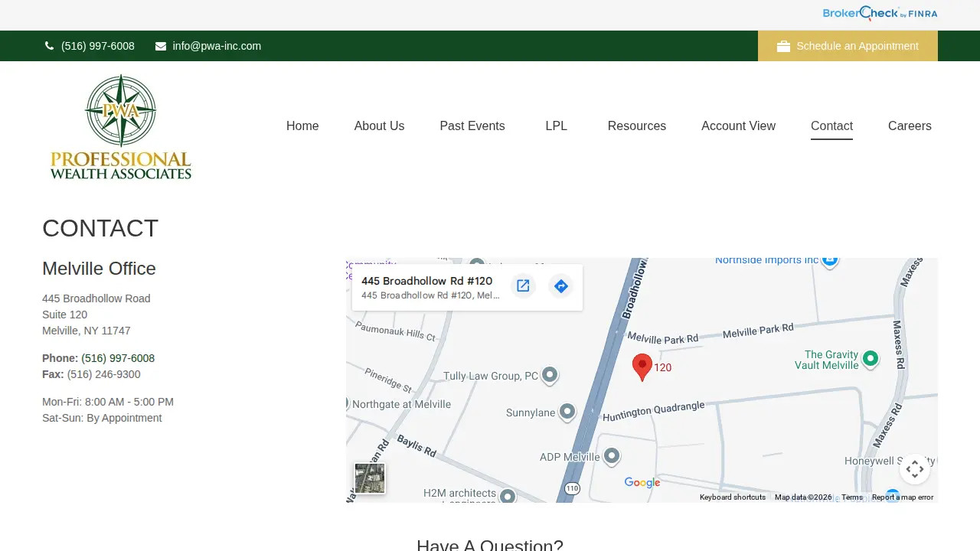Viewport: 980px width, 551px height.
Task: Email info@pwa-inc.com link
Action: coord(217,46)
